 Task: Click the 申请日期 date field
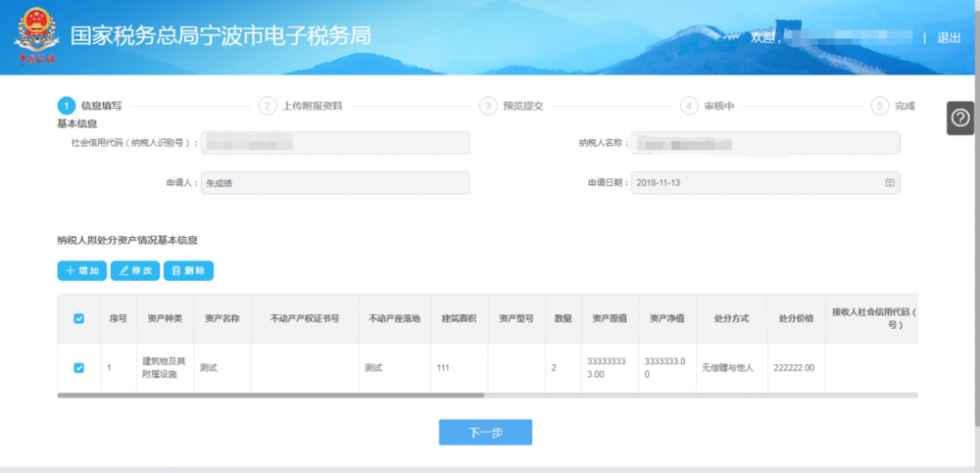[765, 183]
